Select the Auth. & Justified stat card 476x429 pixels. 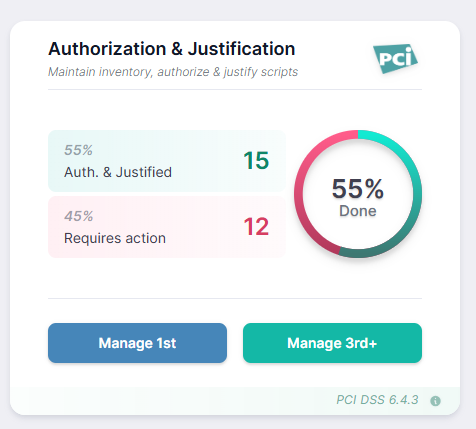pos(167,161)
